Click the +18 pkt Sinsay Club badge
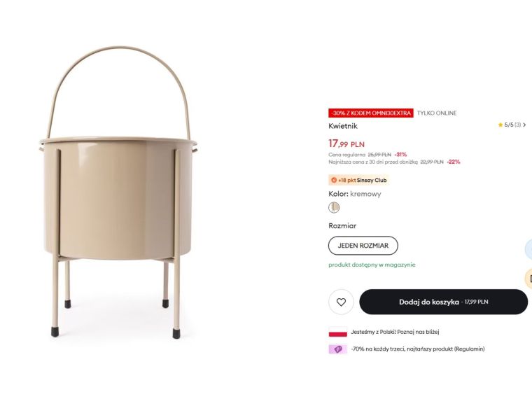This screenshot has height=399, width=532. (358, 180)
